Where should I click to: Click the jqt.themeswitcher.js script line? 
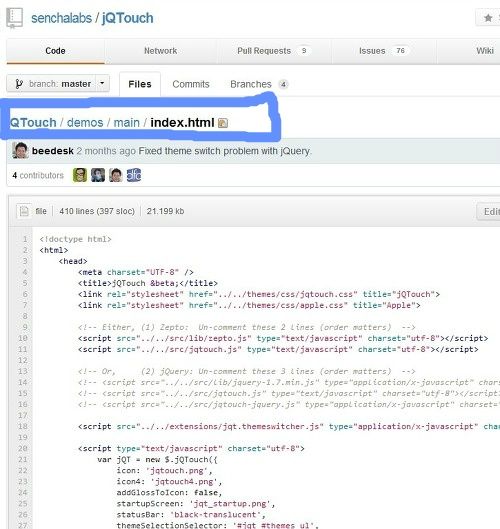(289, 426)
